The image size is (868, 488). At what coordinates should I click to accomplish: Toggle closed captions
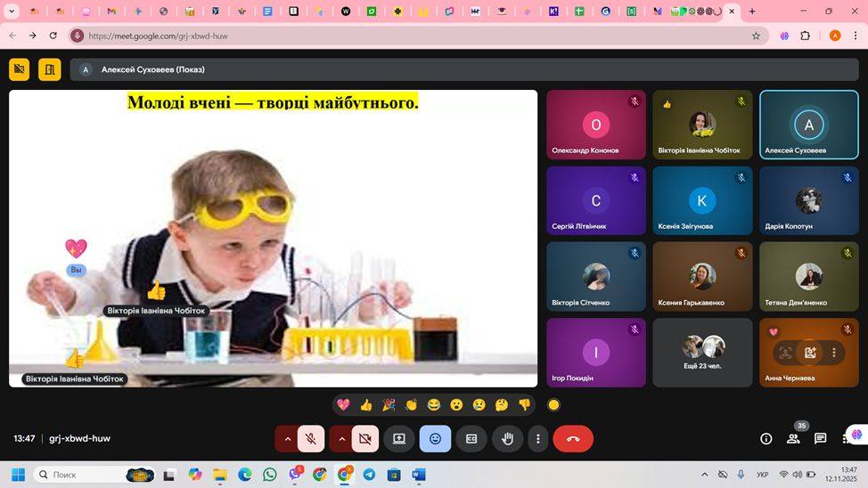pos(471,438)
